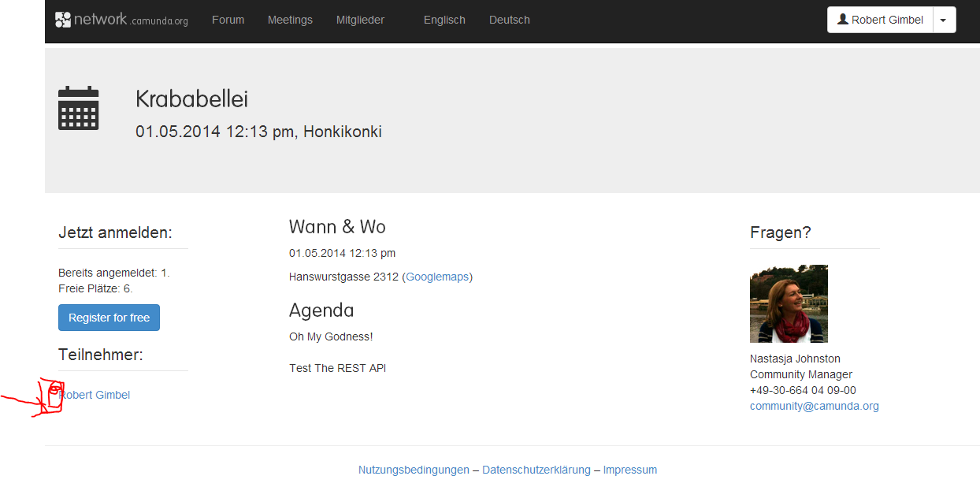Expand the user account dropdown caret
Viewport: 980px width, 487px height.
pos(944,20)
